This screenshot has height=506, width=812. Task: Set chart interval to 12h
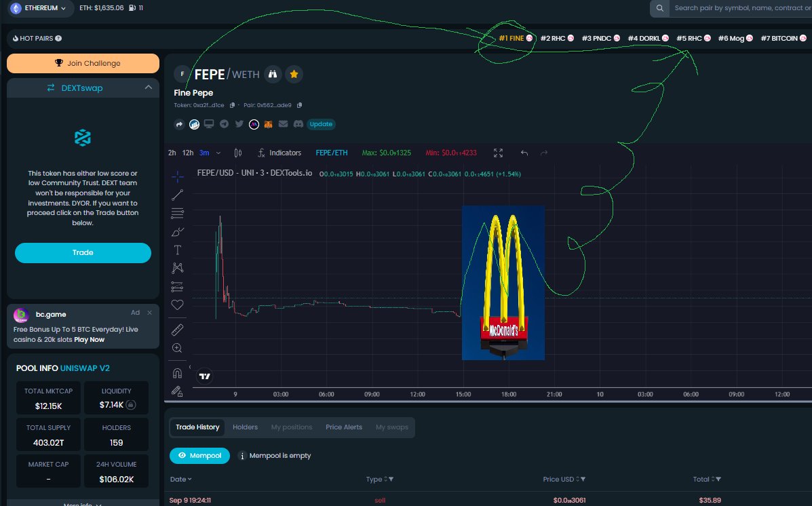188,153
